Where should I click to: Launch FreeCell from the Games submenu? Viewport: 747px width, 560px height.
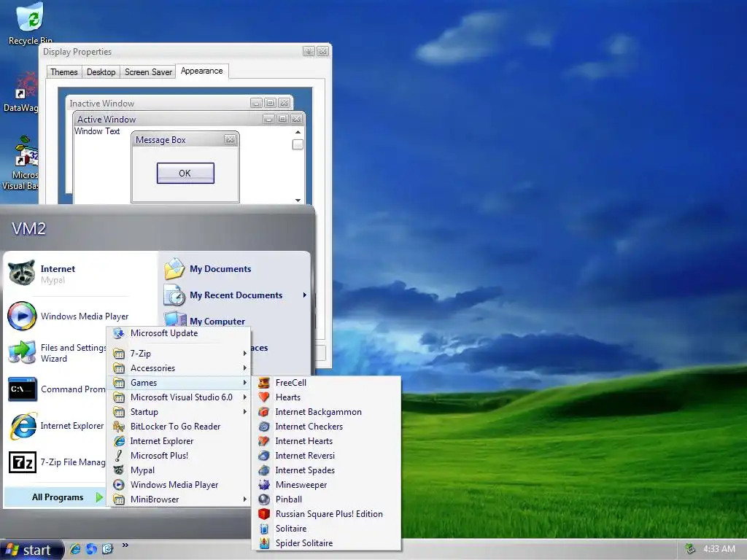[328, 382]
